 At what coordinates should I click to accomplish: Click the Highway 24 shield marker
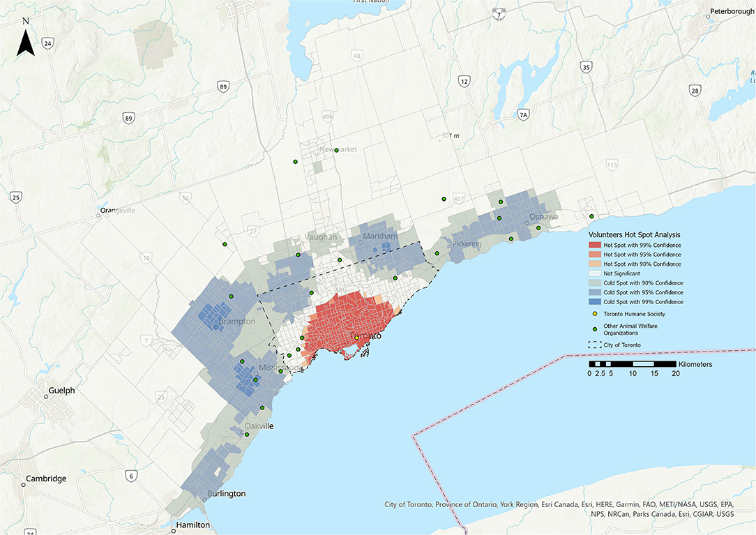47,43
